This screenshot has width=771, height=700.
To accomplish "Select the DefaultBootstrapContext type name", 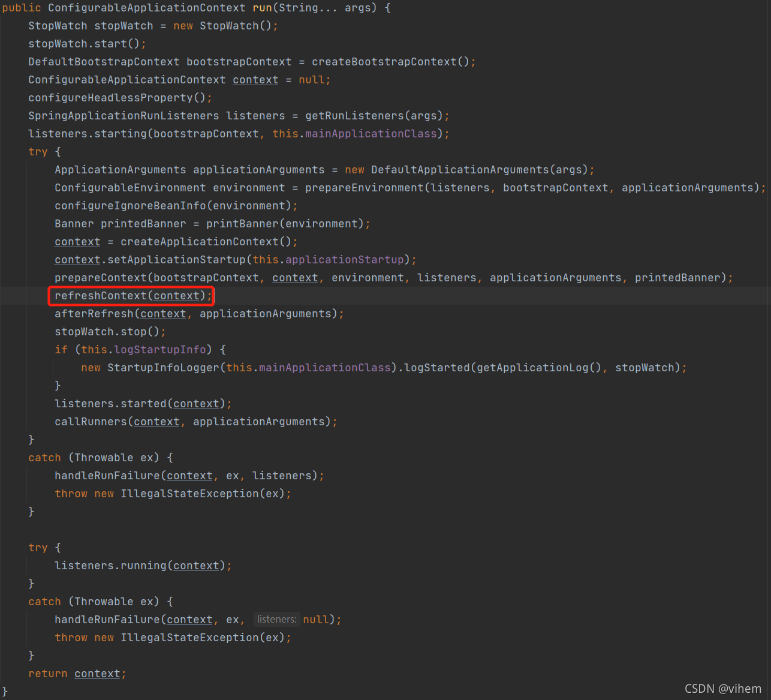I will pos(104,62).
